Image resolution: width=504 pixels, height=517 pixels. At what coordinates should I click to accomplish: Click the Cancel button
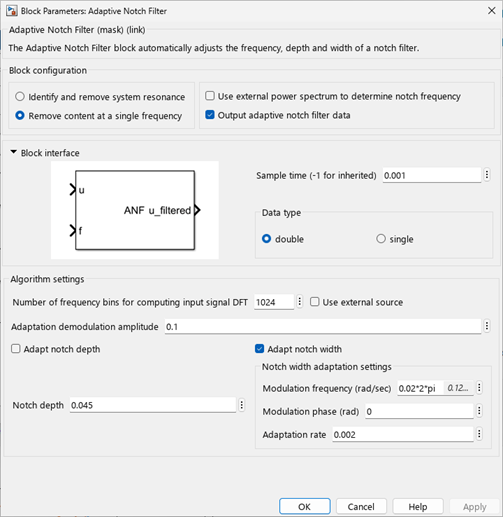coord(361,507)
